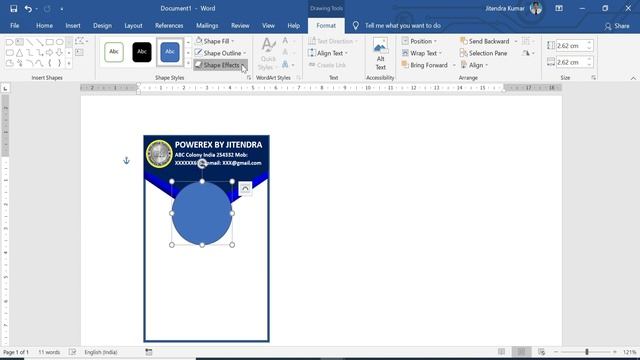Image resolution: width=640 pixels, height=360 pixels.
Task: Open the File menu
Action: [15, 25]
